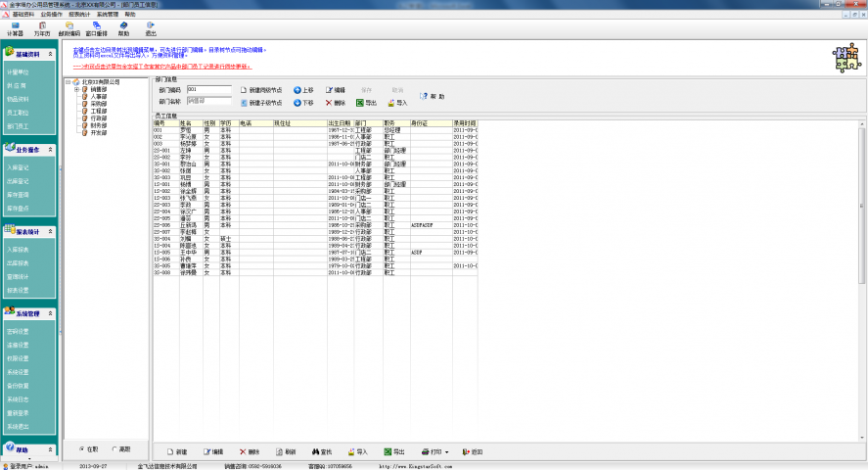Click 入库登记 in the sidebar
868x470 pixels.
[x=18, y=167]
